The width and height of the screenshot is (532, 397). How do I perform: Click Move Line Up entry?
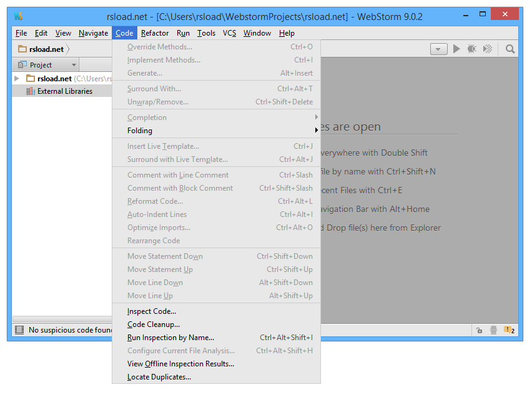tap(216, 296)
